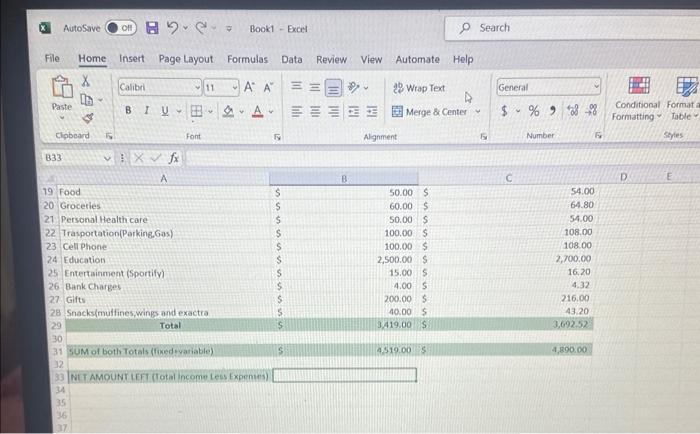The image size is (700, 434).
Task: Click the Undo arrow icon
Action: tap(172, 28)
